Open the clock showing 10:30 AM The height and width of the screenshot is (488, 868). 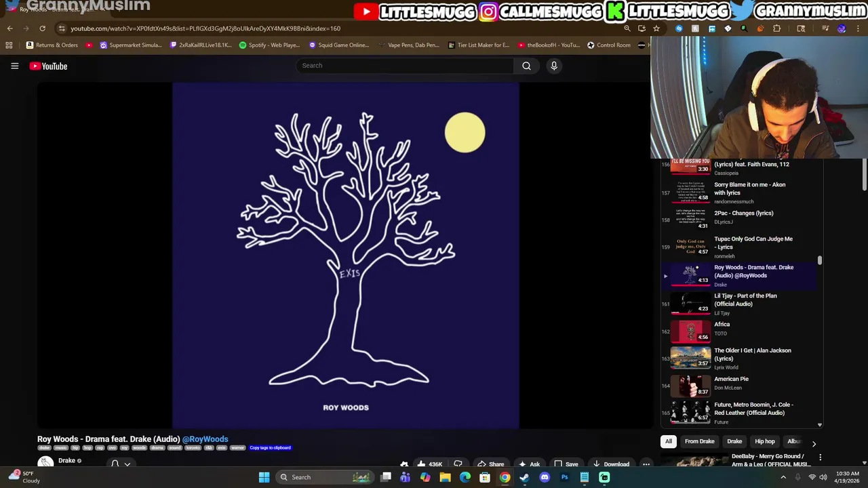point(847,477)
